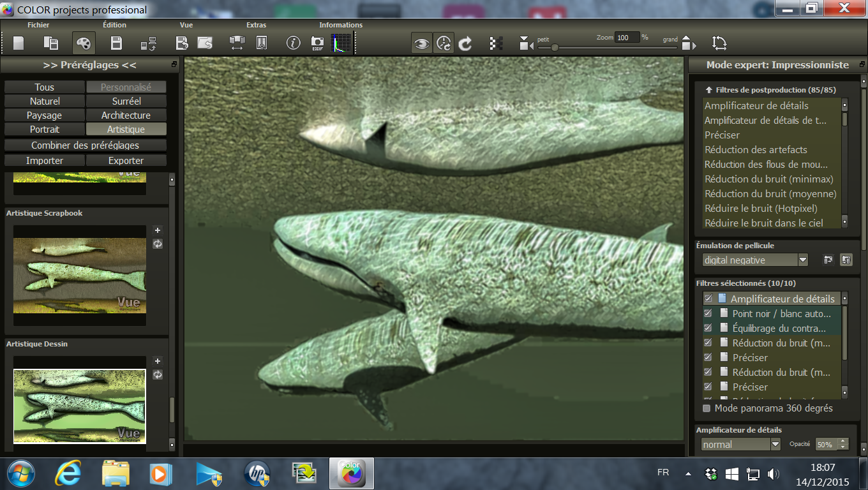Select 'Réduction des artefacts' in postproduction filters
This screenshot has width=868, height=490.
756,150
